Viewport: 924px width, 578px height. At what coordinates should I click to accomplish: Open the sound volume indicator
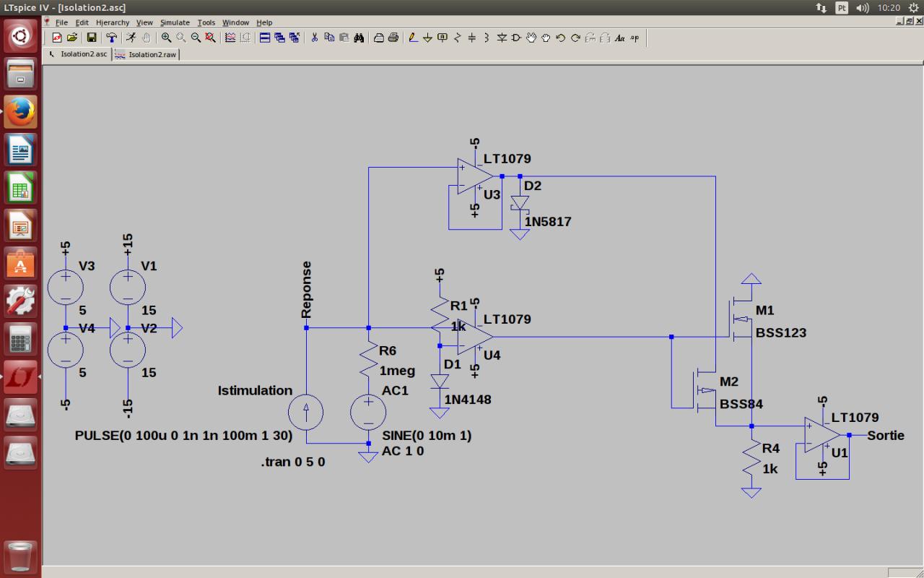coord(863,8)
